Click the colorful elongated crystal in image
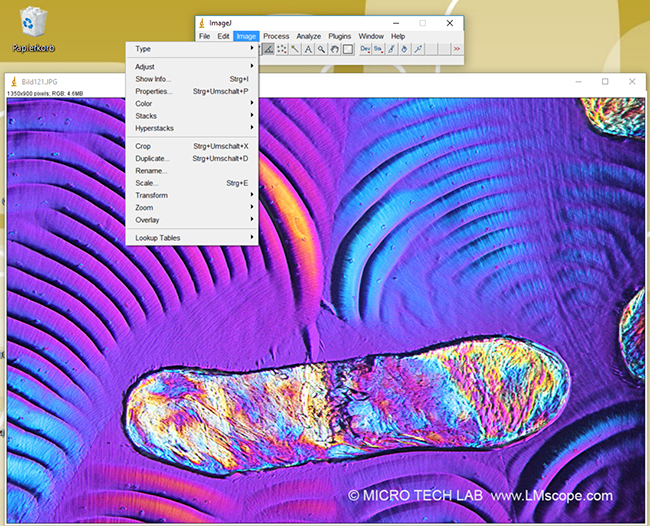Screen dimensions: 650x526 [347, 405]
